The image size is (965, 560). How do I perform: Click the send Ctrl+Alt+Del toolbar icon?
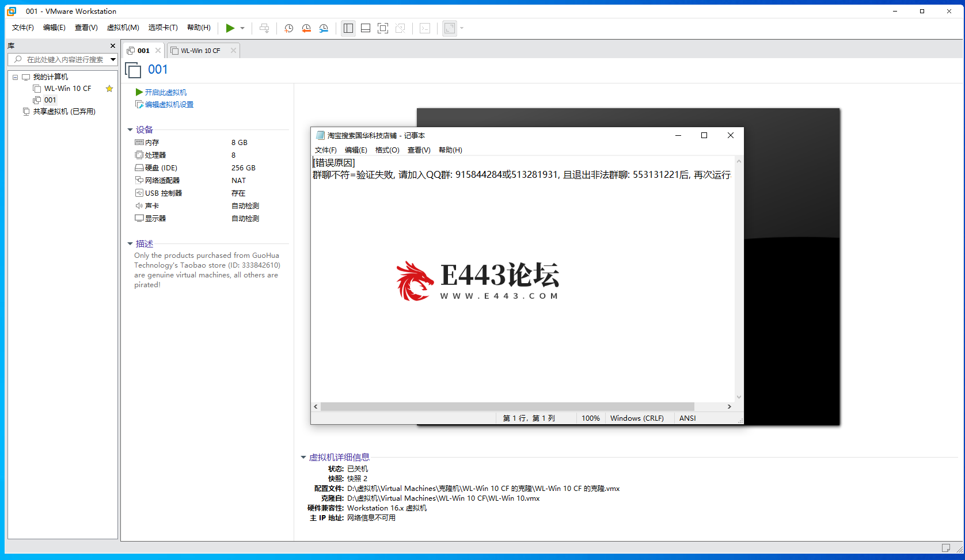[x=264, y=28]
